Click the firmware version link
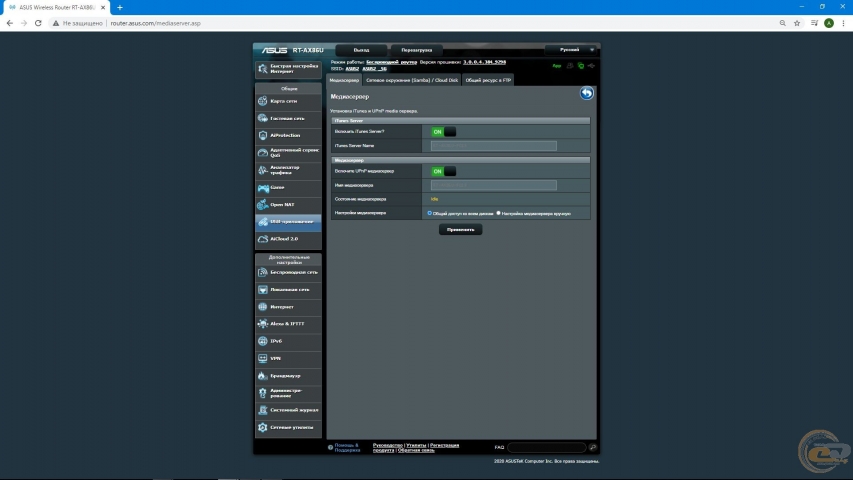The width and height of the screenshot is (853, 480). pyautogui.click(x=484, y=62)
